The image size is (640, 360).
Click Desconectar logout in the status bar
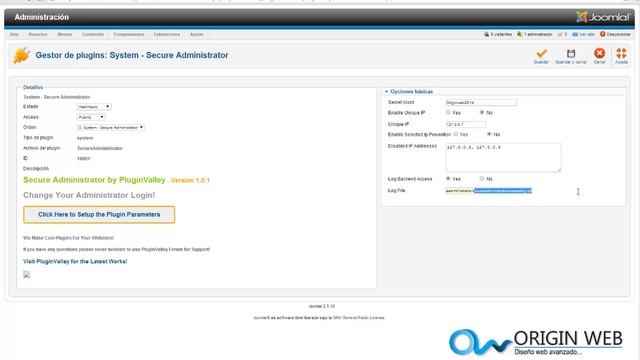point(615,34)
